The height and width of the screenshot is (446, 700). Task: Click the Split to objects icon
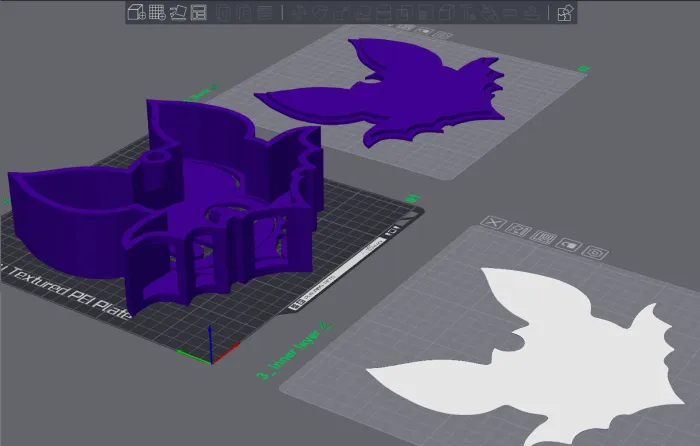point(222,13)
